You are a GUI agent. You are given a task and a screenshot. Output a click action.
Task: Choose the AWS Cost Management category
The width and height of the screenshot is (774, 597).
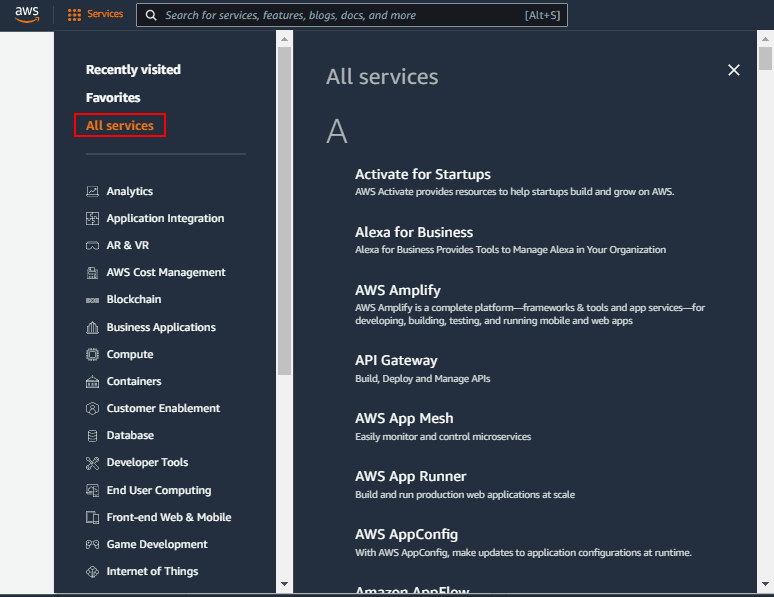click(x=166, y=273)
